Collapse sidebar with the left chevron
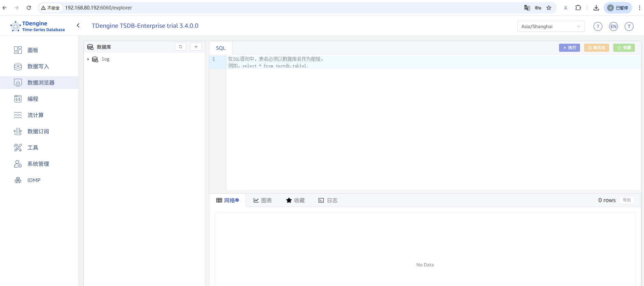This screenshot has height=286, width=644. click(x=78, y=25)
